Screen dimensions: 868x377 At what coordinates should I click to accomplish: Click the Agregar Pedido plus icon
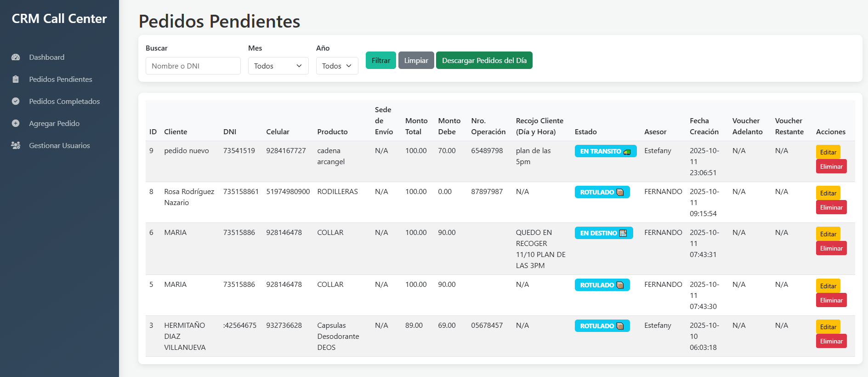(x=16, y=124)
